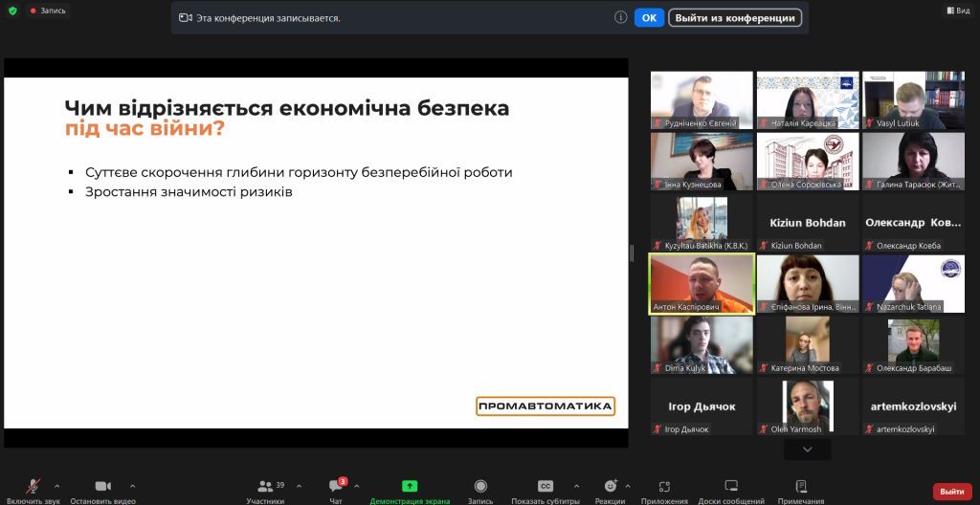Screen dimensions: 980x505
Task: Show the recording notice info icon
Action: (x=620, y=17)
